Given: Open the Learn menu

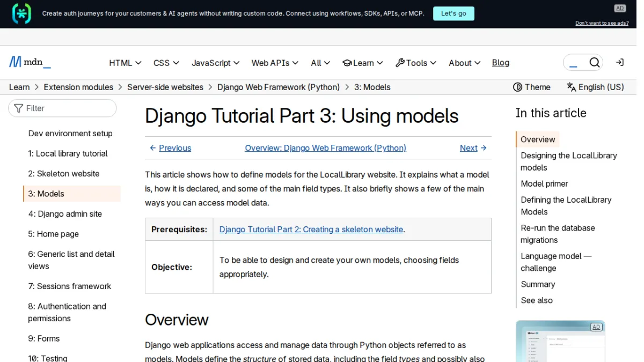Looking at the screenshot, I should coord(363,63).
